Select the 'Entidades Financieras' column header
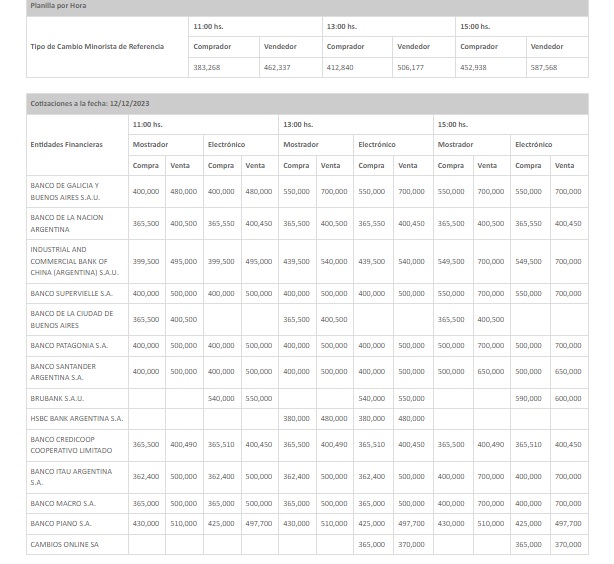Image resolution: width=614 pixels, height=564 pixels. 67,145
